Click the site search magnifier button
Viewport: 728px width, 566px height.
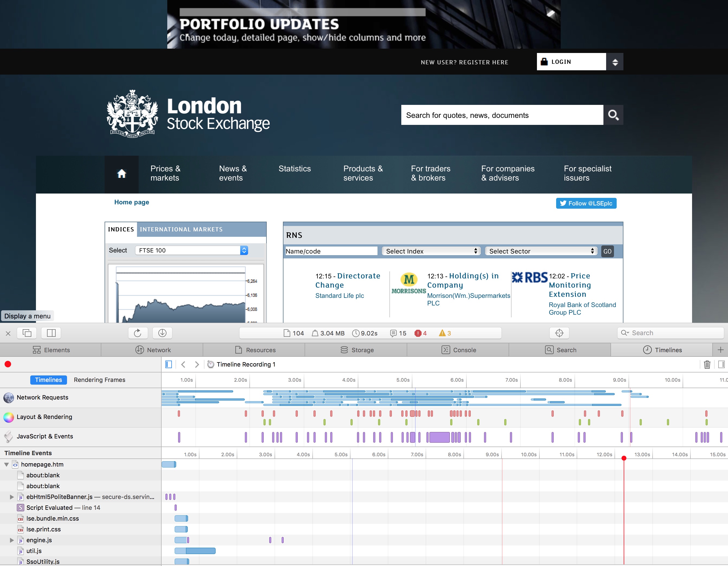pyautogui.click(x=613, y=115)
